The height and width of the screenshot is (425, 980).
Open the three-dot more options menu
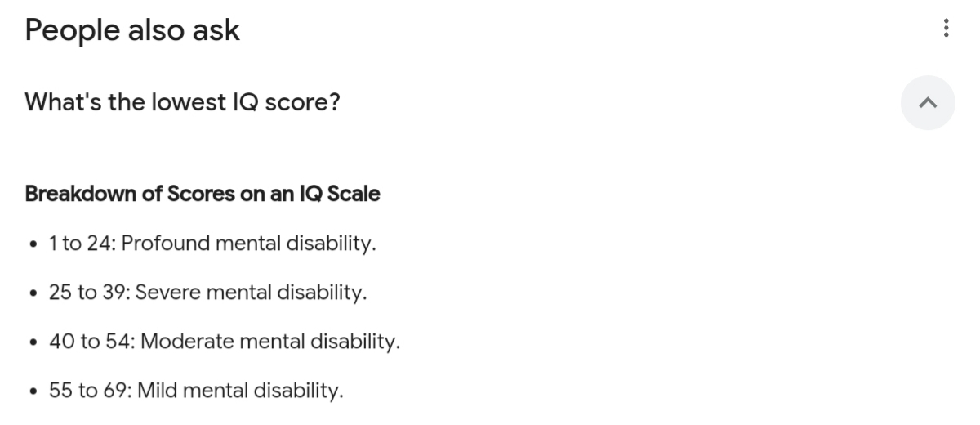pos(946,29)
